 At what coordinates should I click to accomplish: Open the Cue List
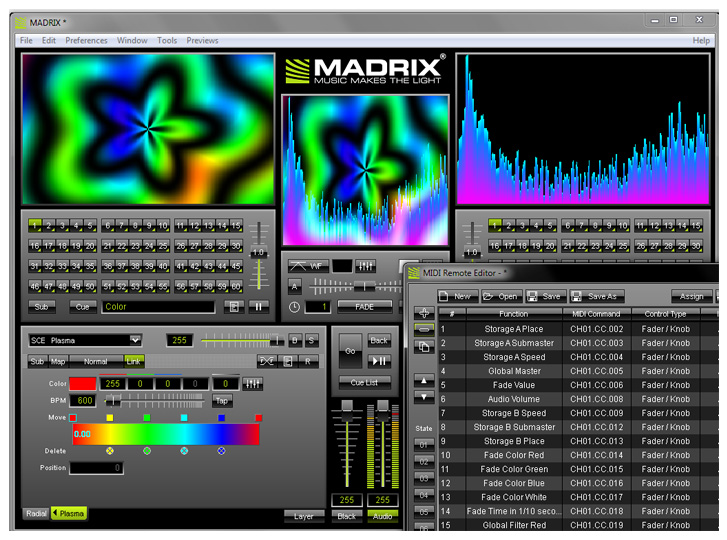tap(364, 382)
